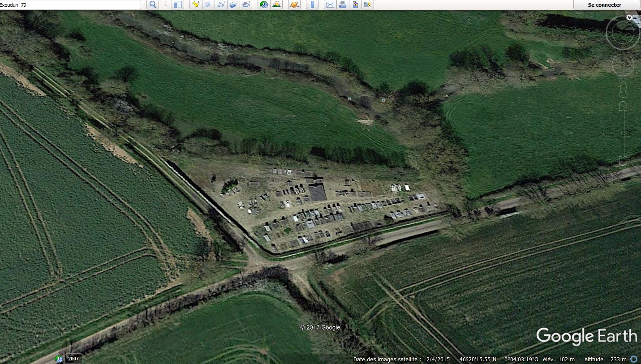Email the current view
Viewport: 641px width, 364px height.
pyautogui.click(x=330, y=4)
